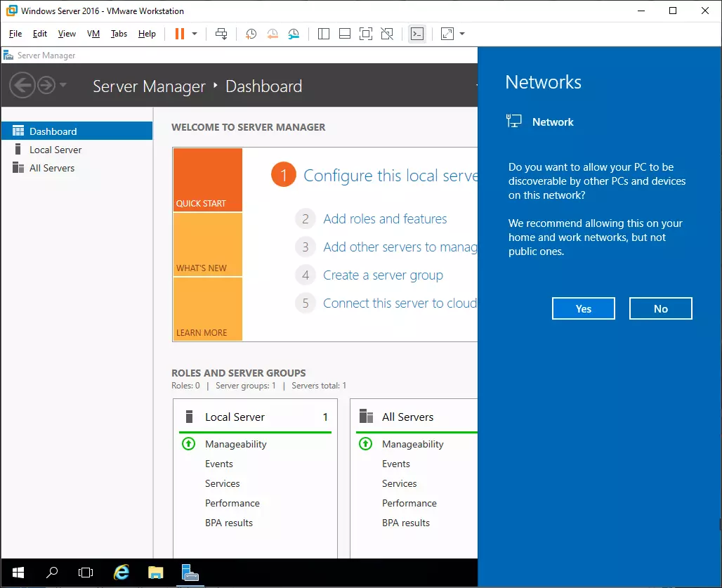
Task: Revert the virtual machine to its snapshot
Action: point(273,34)
